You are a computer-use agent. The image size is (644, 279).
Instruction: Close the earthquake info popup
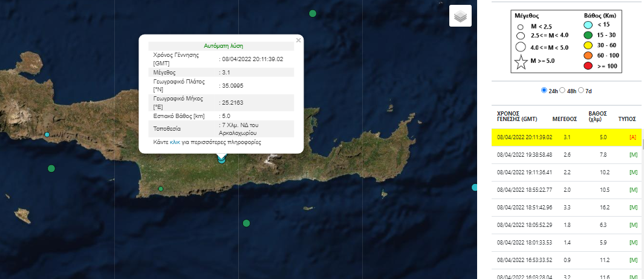point(298,41)
